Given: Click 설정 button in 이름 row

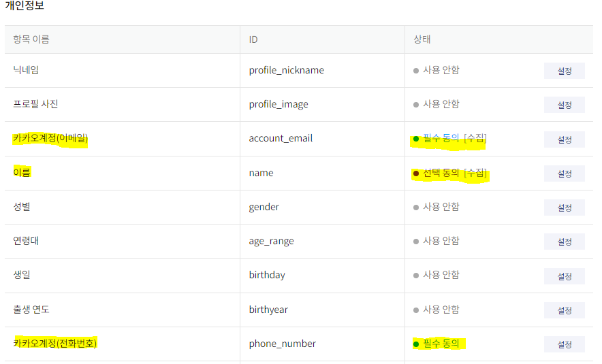Looking at the screenshot, I should (x=564, y=173).
